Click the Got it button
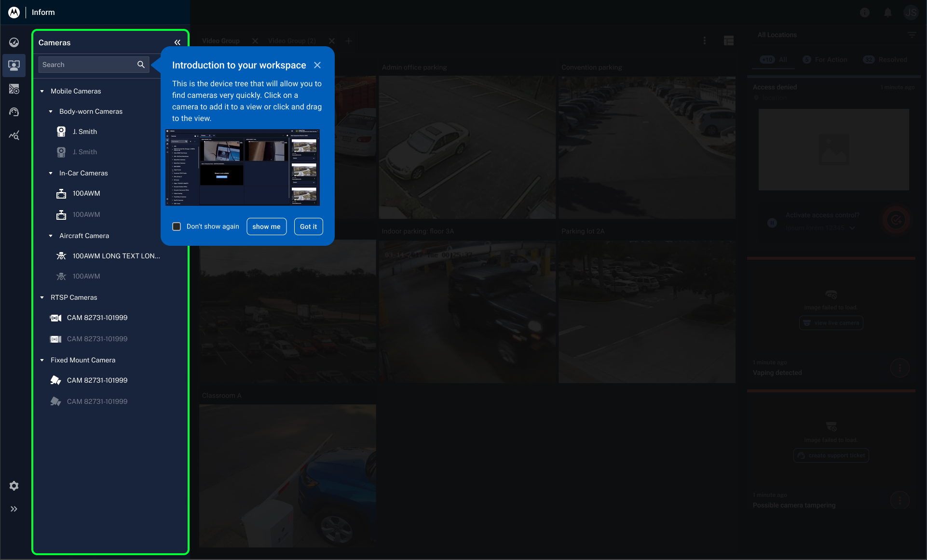Image resolution: width=927 pixels, height=560 pixels. pyautogui.click(x=308, y=227)
